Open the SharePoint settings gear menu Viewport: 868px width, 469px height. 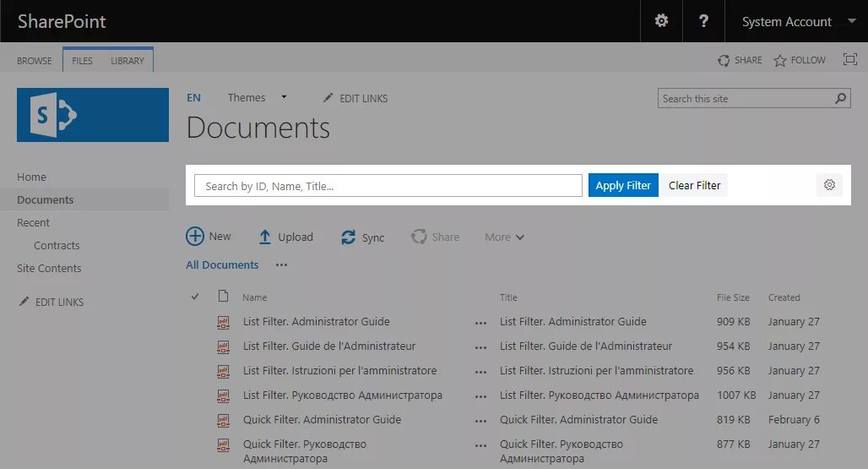(x=661, y=21)
